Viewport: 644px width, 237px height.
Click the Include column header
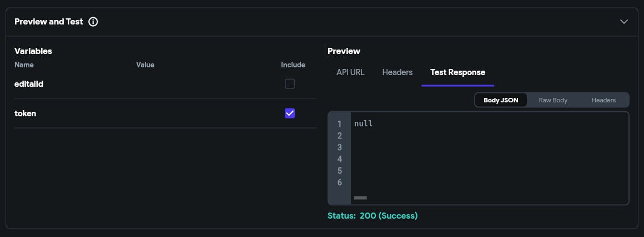click(x=293, y=65)
